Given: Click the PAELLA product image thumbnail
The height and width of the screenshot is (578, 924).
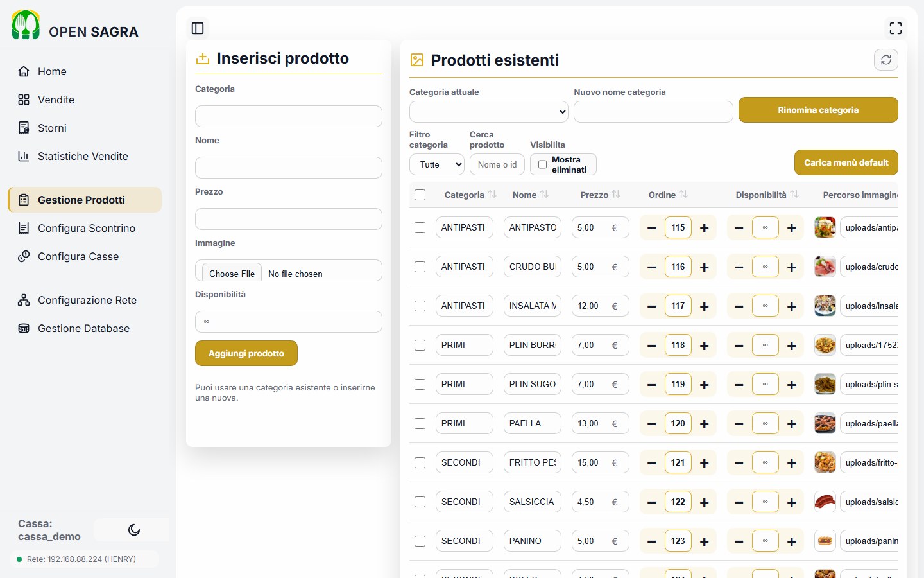Looking at the screenshot, I should click(x=825, y=423).
